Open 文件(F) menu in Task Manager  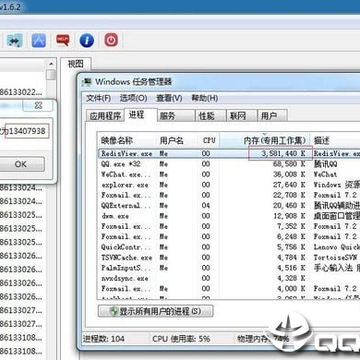(x=99, y=98)
